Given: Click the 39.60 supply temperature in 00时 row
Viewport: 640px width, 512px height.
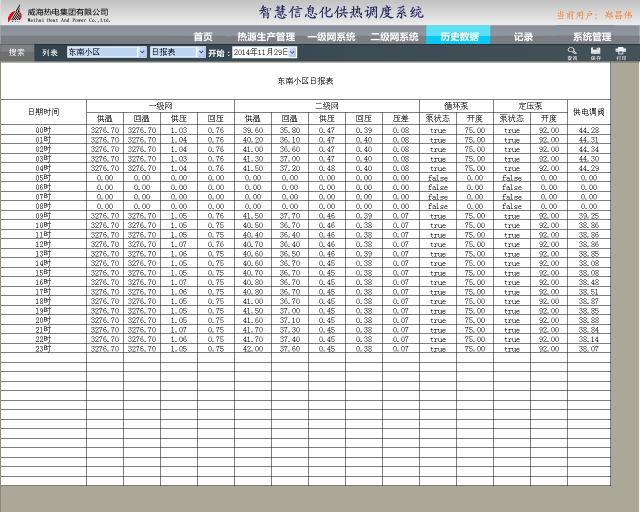Looking at the screenshot, I should (253, 130).
